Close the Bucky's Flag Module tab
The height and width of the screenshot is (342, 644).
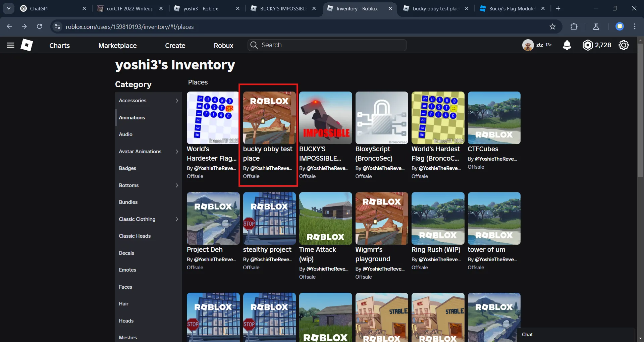pyautogui.click(x=543, y=8)
